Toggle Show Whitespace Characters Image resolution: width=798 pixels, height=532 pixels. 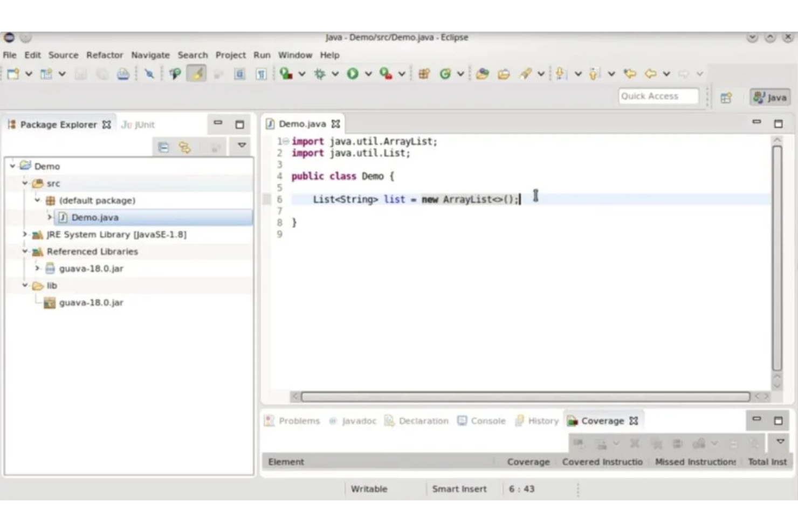click(x=262, y=74)
